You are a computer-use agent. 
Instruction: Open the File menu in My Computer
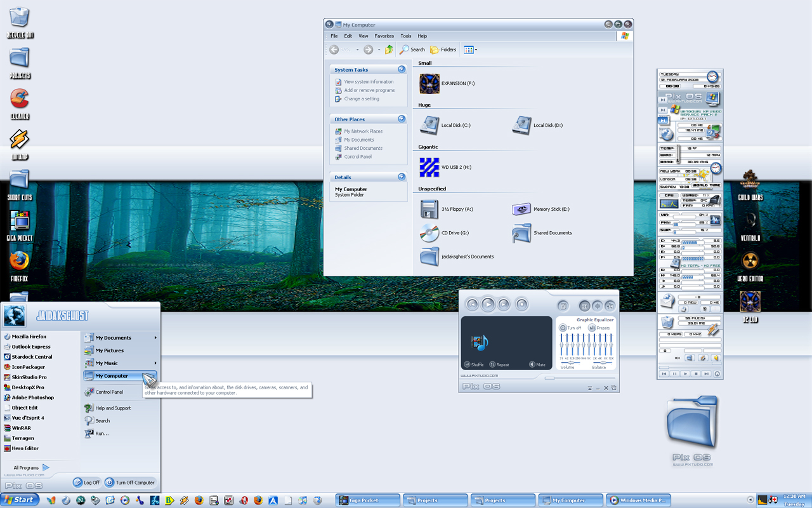334,36
